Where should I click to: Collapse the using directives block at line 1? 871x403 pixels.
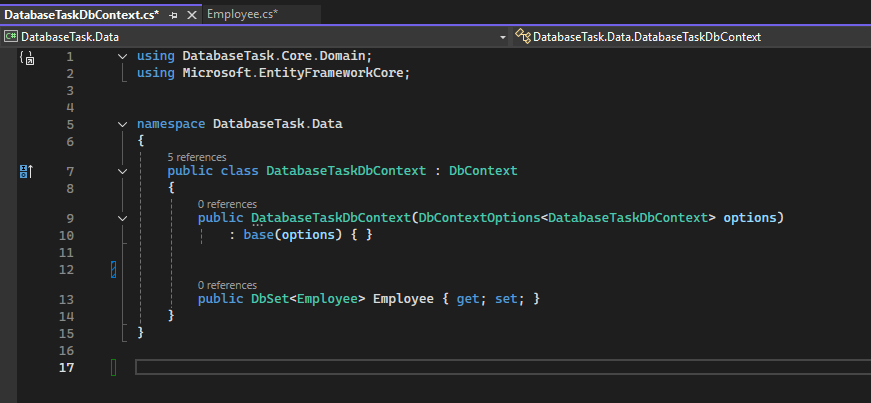(123, 57)
